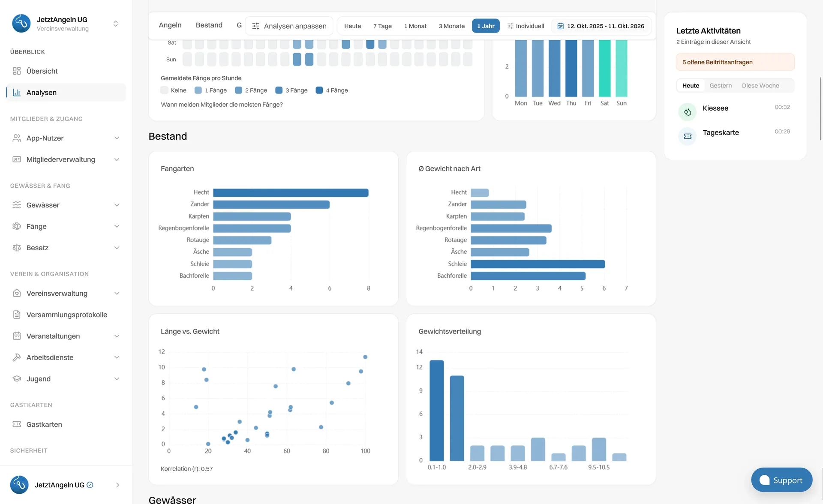Expand the Mitgliederverwaltung chevron
The image size is (823, 504).
tap(117, 159)
